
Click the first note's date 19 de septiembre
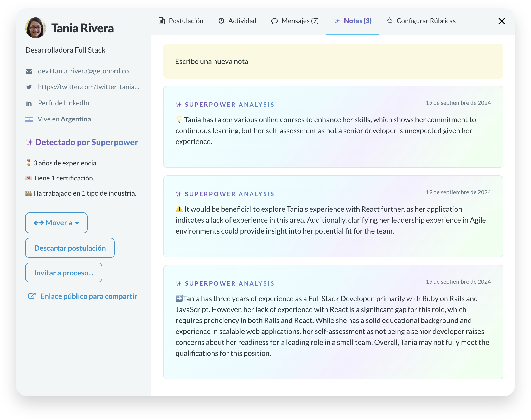point(458,103)
